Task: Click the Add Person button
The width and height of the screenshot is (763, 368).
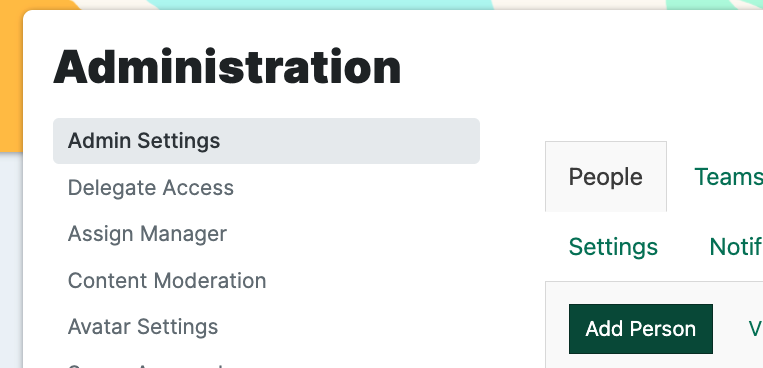Action: pyautogui.click(x=641, y=329)
